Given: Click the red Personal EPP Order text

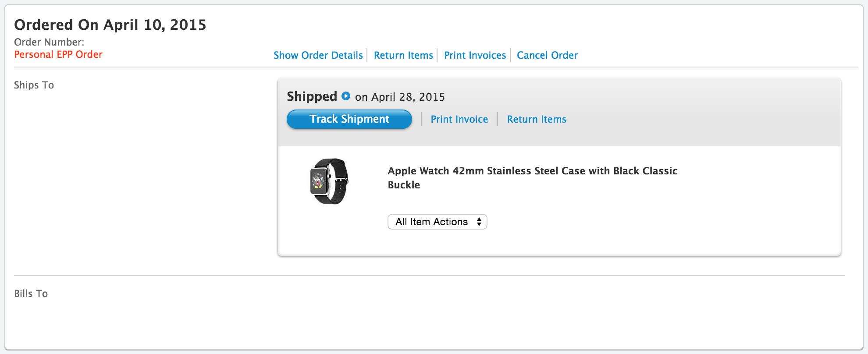Looking at the screenshot, I should click(58, 54).
